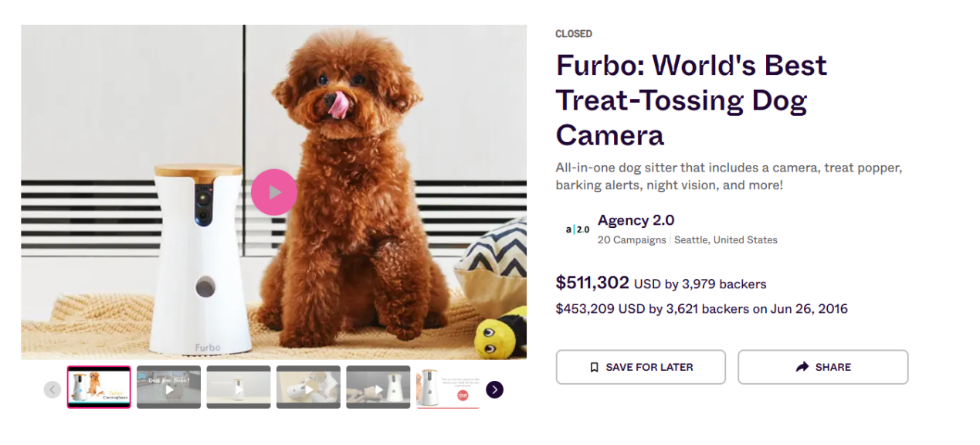The image size is (980, 445).
Task: Click the previous thumbnail arrow
Action: tap(52, 389)
